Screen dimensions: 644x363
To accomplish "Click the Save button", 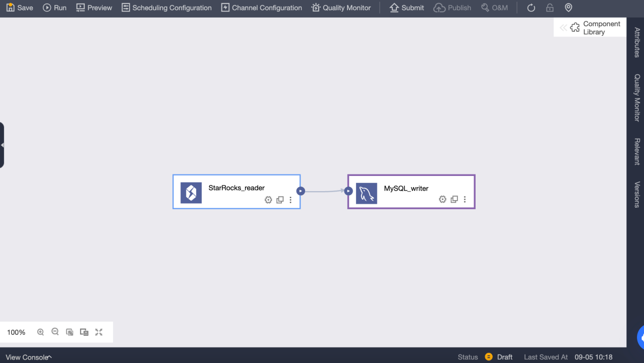I will tap(20, 8).
